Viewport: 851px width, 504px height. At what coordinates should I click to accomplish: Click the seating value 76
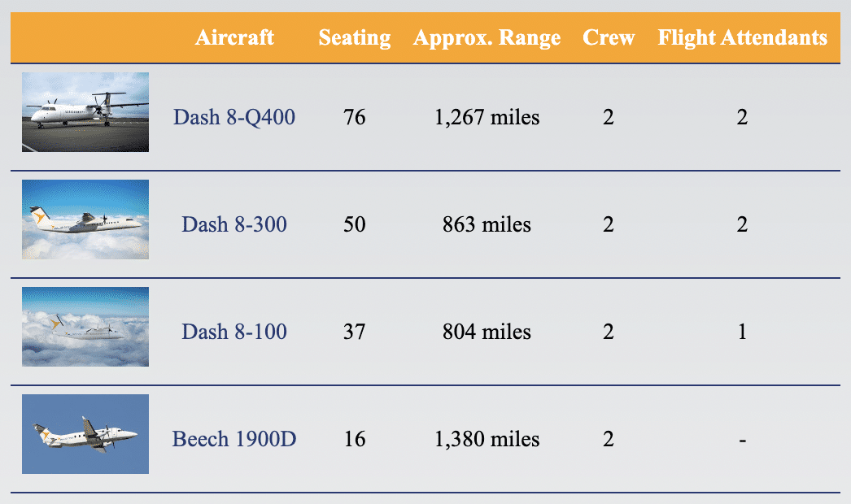355,117
